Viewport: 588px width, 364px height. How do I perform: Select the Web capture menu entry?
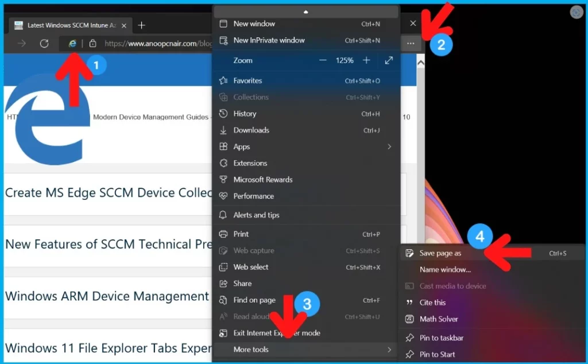306,250
